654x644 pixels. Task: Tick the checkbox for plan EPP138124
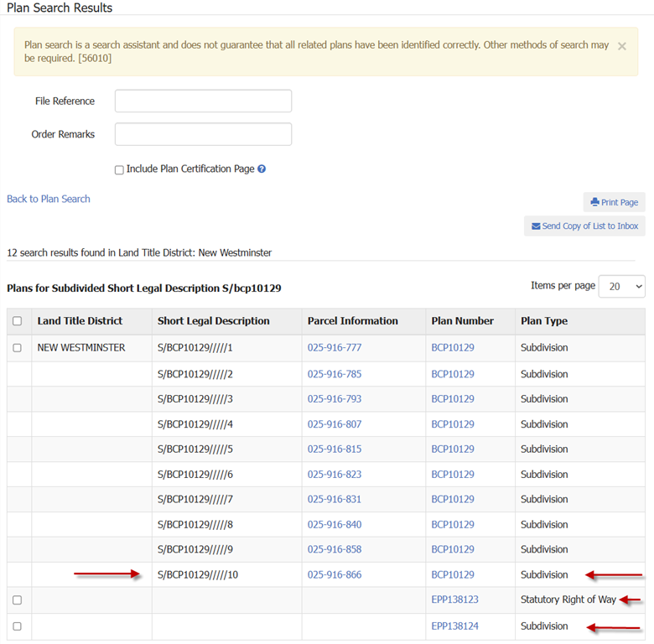click(x=17, y=626)
